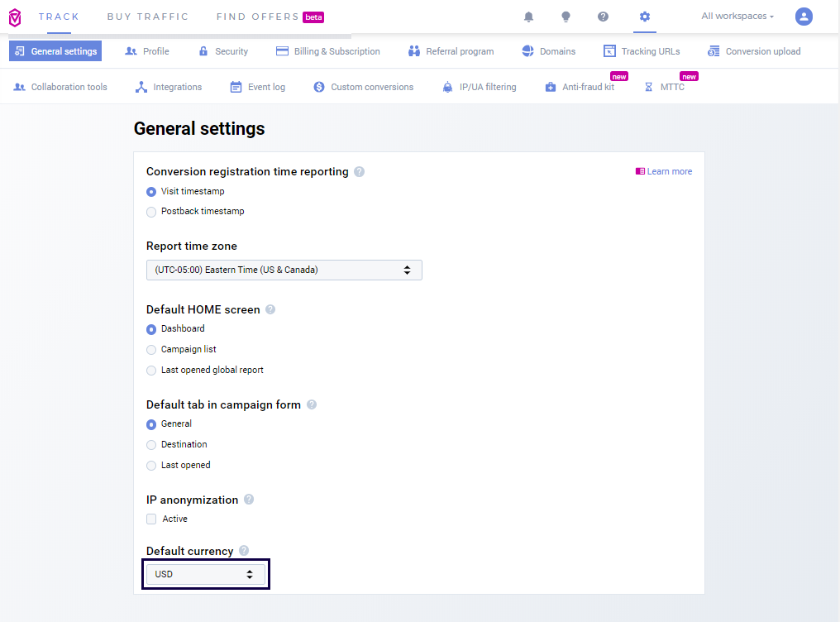840x622 pixels.
Task: Open the Custom conversions tab
Action: [364, 87]
